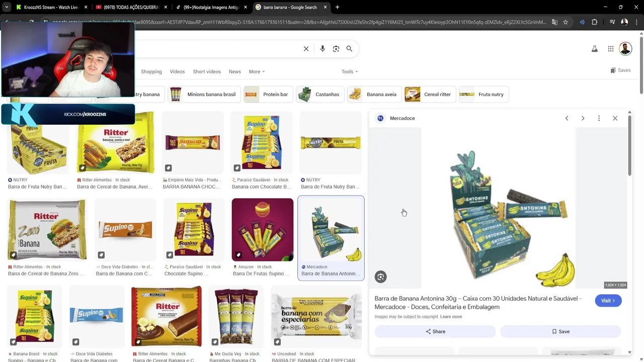Start voice search with microphone icon

click(323, 49)
